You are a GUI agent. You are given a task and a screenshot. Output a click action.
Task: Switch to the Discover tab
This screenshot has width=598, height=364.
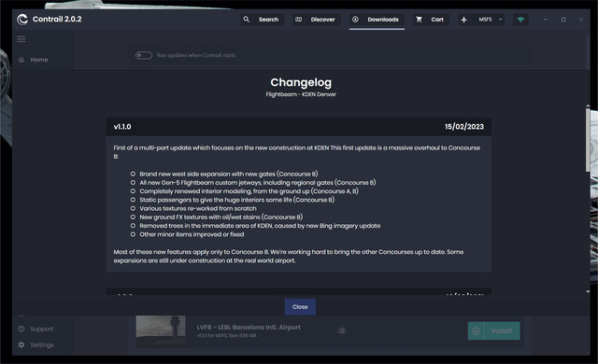pyautogui.click(x=316, y=20)
